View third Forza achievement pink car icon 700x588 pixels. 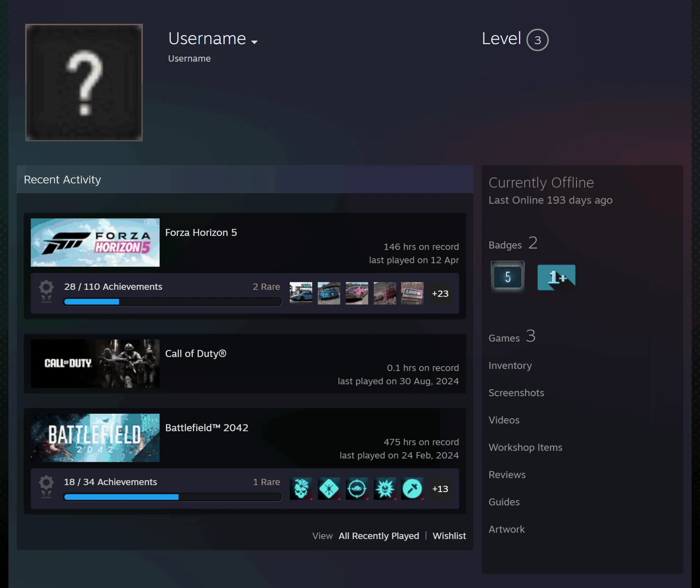[x=357, y=293]
